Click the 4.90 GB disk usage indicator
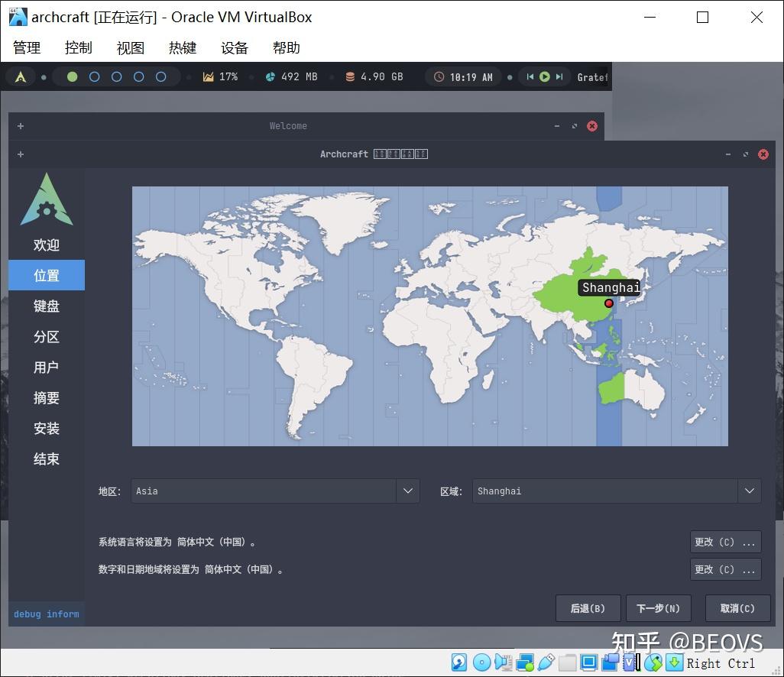 pos(374,76)
